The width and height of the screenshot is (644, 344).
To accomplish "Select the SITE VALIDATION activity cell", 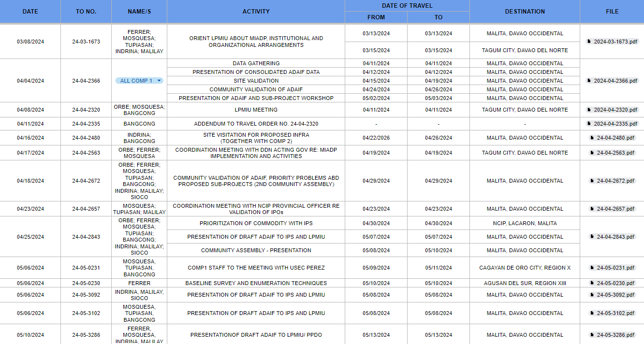I will (x=256, y=81).
